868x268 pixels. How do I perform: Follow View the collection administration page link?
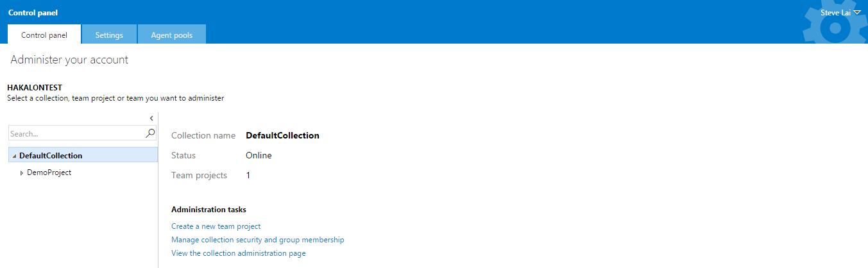click(x=238, y=253)
